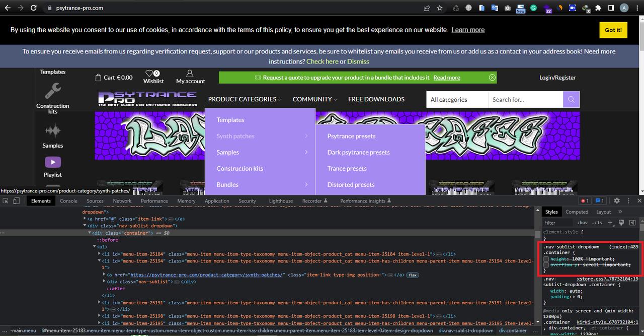Viewport: 644px width, 336px height.
Task: Open Chrome's three-dot menu
Action: coord(637,8)
